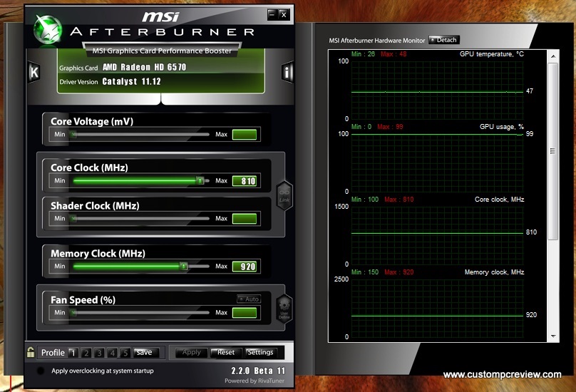Image resolution: width=576 pixels, height=392 pixels.
Task: Toggle the Link clocks icon
Action: 284,195
